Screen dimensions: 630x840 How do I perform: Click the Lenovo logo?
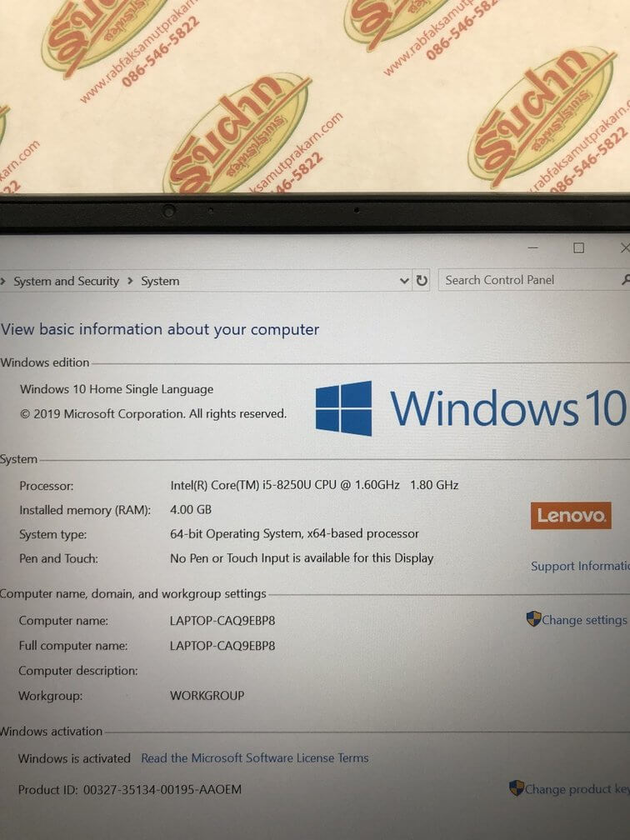pyautogui.click(x=571, y=515)
